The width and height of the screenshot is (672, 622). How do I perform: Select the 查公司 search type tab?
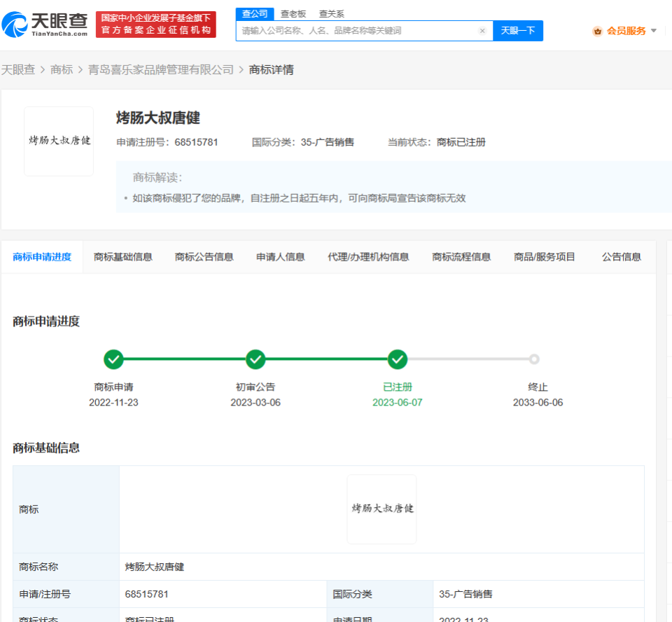tap(255, 13)
